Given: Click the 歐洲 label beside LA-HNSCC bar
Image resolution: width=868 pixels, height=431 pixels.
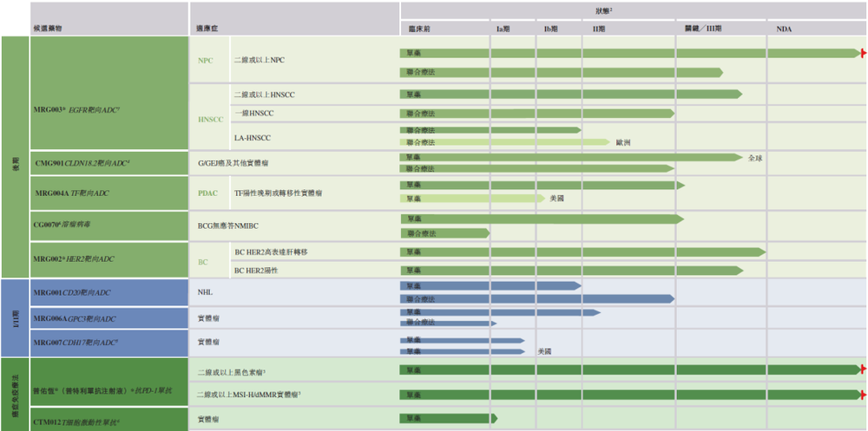Looking at the screenshot, I should [623, 142].
